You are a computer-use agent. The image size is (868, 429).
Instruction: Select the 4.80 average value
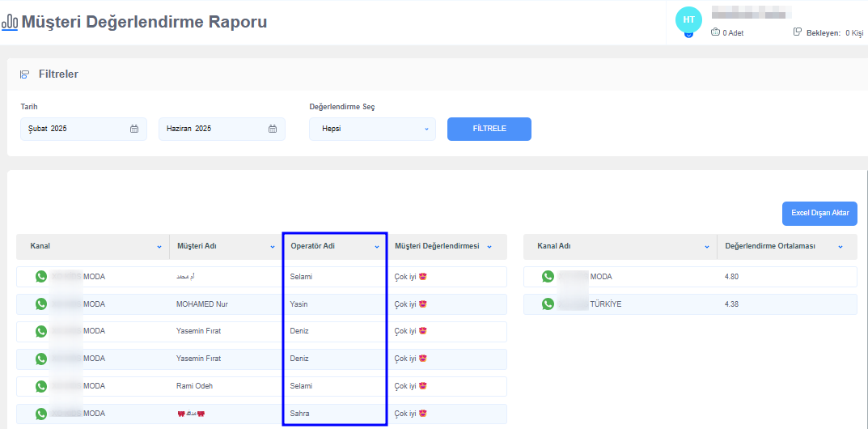tap(731, 277)
